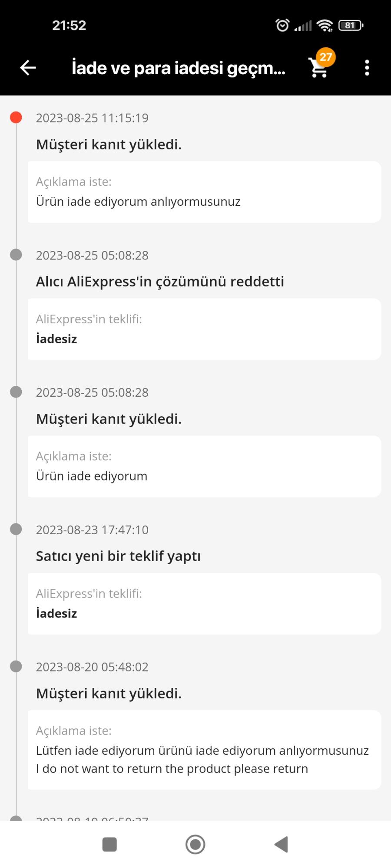Screen dimensions: 391x868
Task: Select 'Alıcı AliExpress'in çözümünü reddetti' entry
Action: click(x=160, y=282)
